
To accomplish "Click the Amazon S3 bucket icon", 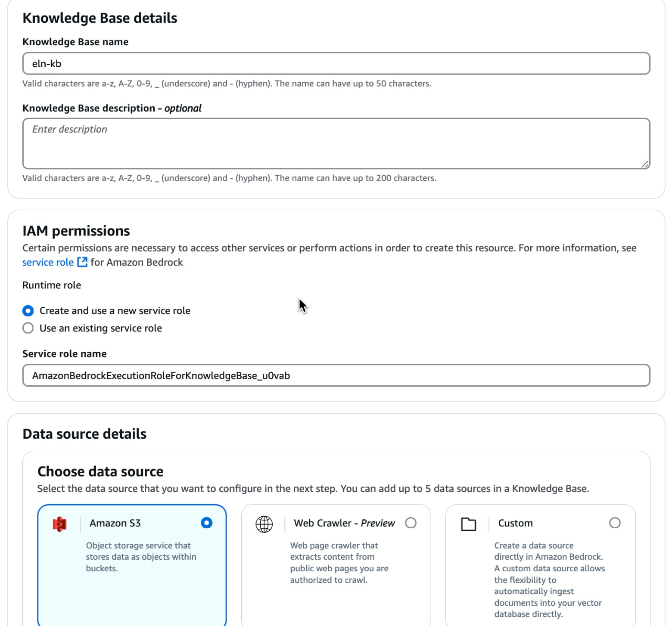I will tap(60, 524).
